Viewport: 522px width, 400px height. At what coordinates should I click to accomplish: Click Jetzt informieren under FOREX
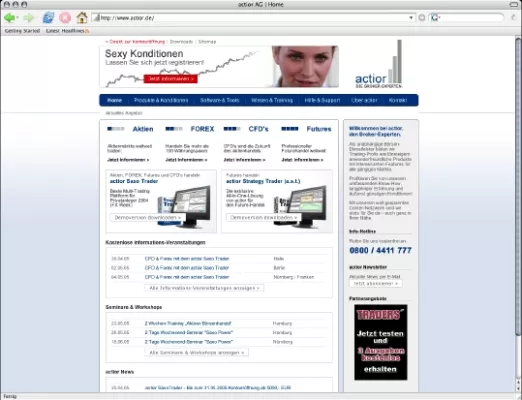pos(186,160)
